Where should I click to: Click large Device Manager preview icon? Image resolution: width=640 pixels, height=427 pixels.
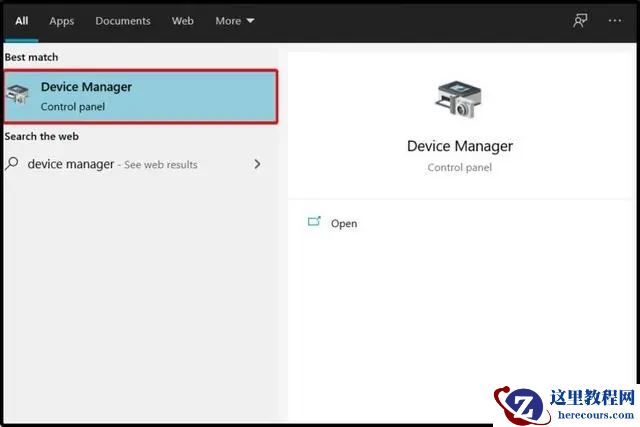pyautogui.click(x=459, y=99)
